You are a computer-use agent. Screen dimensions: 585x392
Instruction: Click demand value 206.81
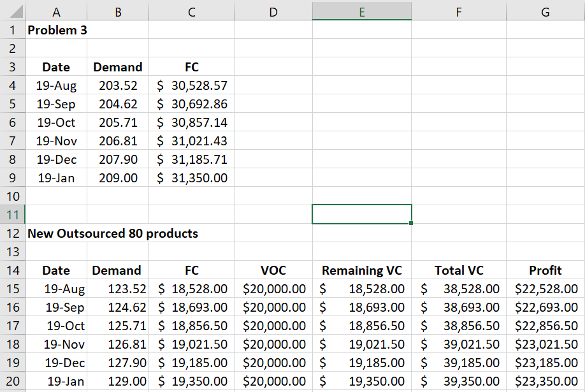click(118, 141)
